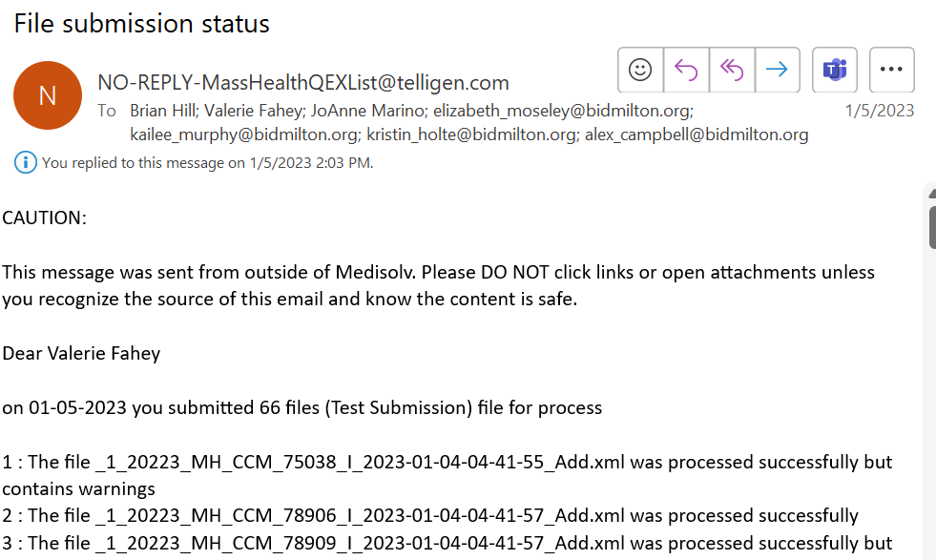Click the blue info icon by the replied notice
This screenshot has width=936, height=560.
pyautogui.click(x=25, y=162)
